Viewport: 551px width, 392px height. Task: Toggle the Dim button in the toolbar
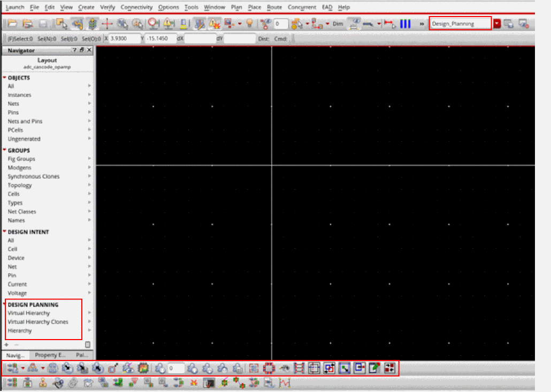(338, 24)
